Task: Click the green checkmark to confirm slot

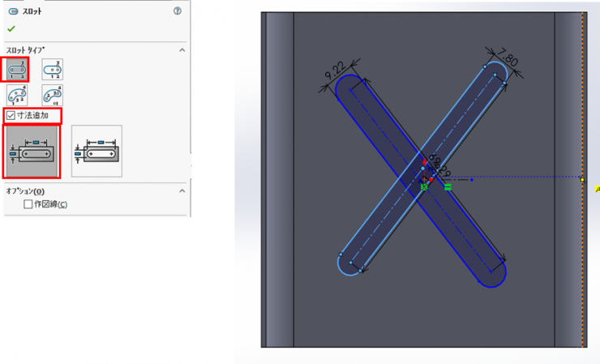Action: point(11,29)
